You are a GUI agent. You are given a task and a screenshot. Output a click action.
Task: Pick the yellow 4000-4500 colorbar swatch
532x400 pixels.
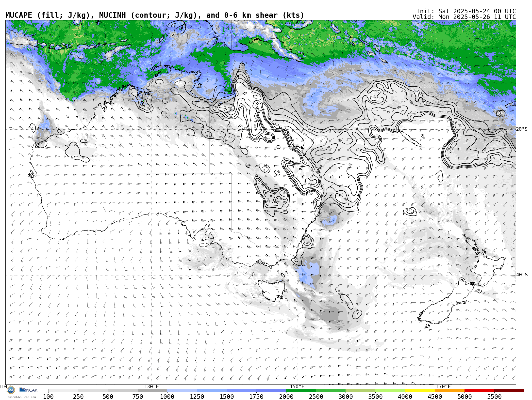point(420,391)
